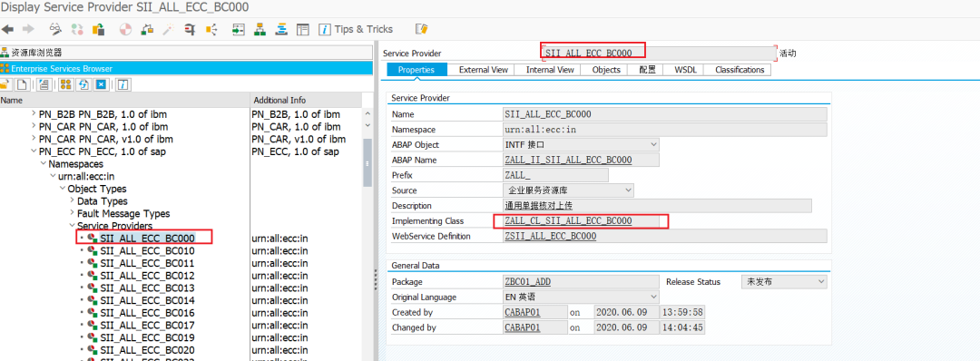
Task: Click the Description field 通用单据核对上传
Action: (658, 206)
